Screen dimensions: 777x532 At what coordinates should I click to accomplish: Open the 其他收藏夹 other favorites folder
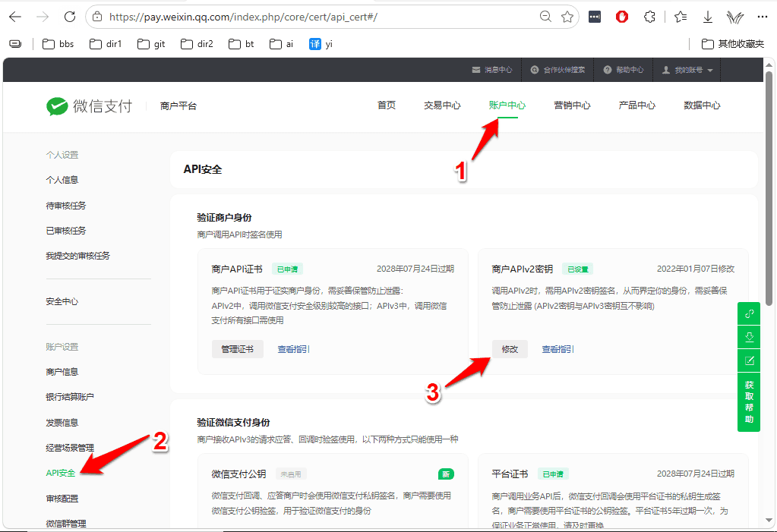pos(733,44)
